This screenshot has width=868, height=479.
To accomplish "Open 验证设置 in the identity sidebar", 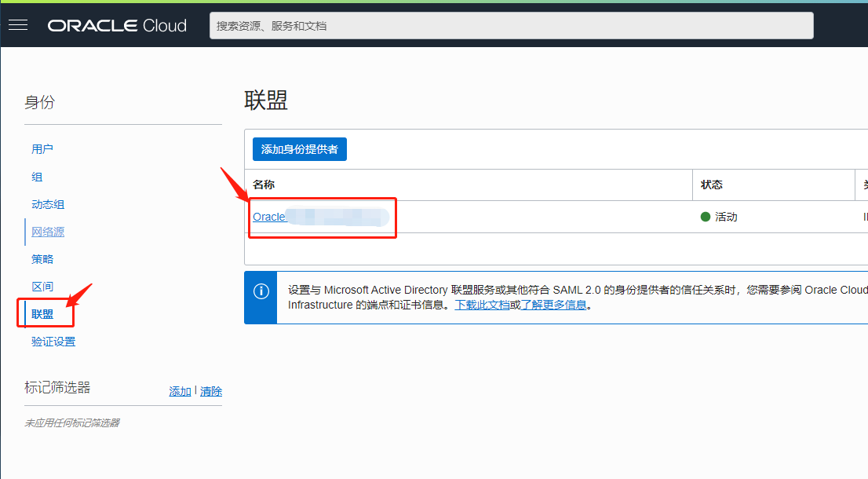I will coord(53,342).
